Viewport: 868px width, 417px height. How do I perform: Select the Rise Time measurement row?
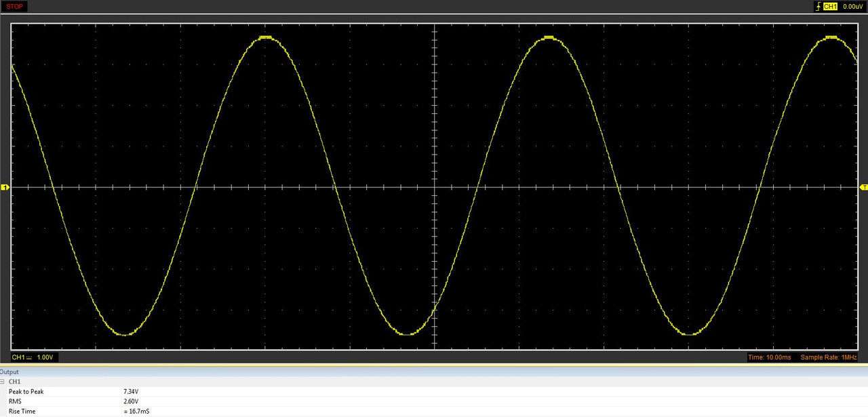point(434,412)
